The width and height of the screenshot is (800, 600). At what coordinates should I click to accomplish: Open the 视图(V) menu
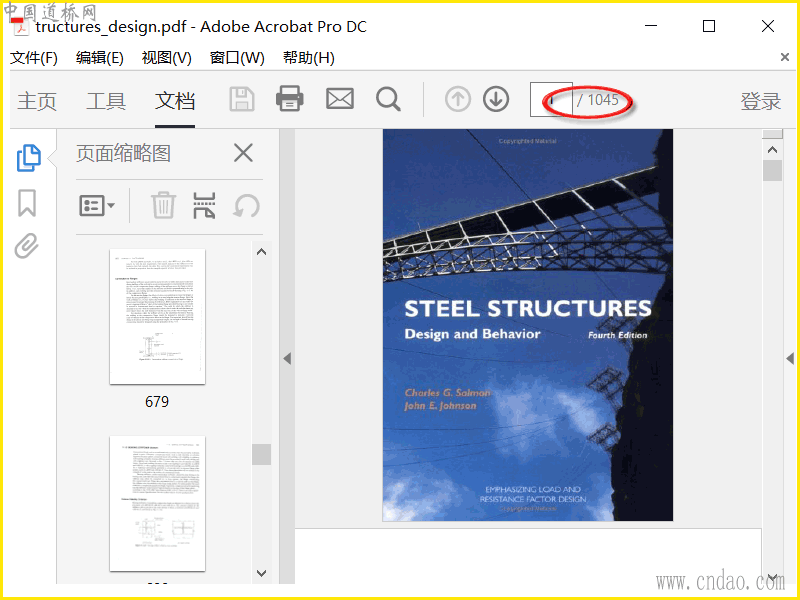(166, 58)
